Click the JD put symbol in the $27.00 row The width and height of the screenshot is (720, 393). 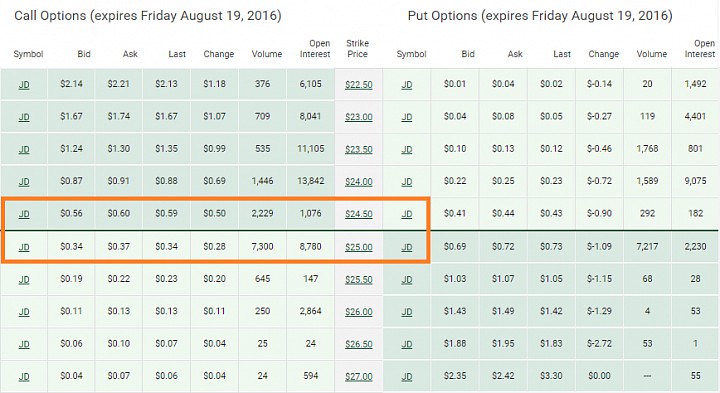click(407, 376)
